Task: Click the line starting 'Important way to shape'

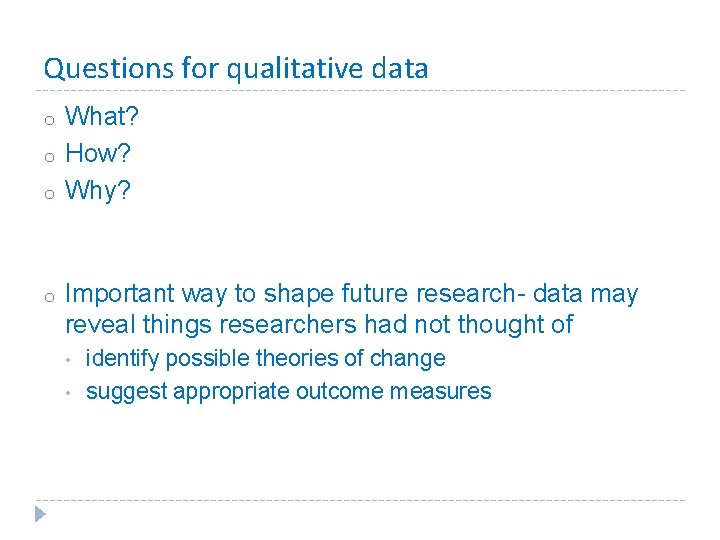Action: click(351, 294)
